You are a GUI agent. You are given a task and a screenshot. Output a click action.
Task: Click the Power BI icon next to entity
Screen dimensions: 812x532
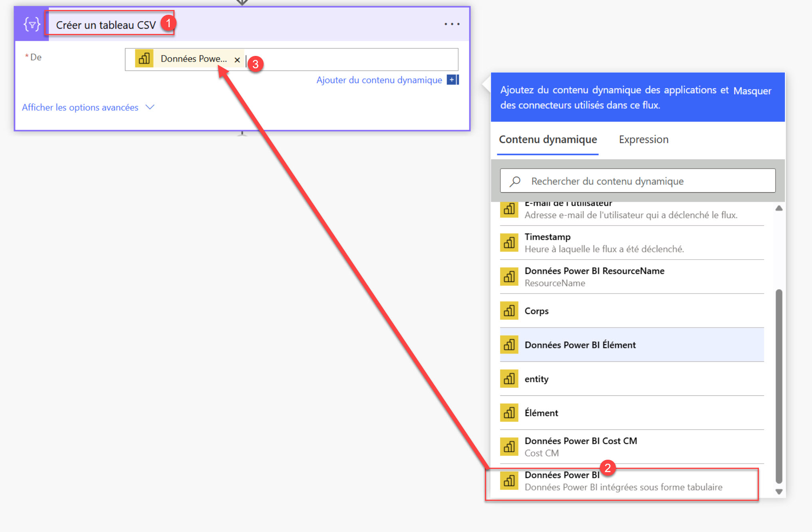[509, 379]
